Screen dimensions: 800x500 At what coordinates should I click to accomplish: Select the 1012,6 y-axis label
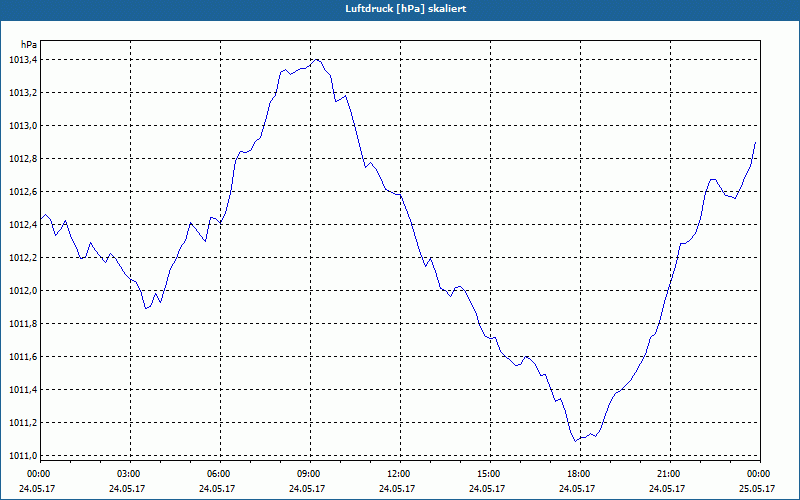23,192
